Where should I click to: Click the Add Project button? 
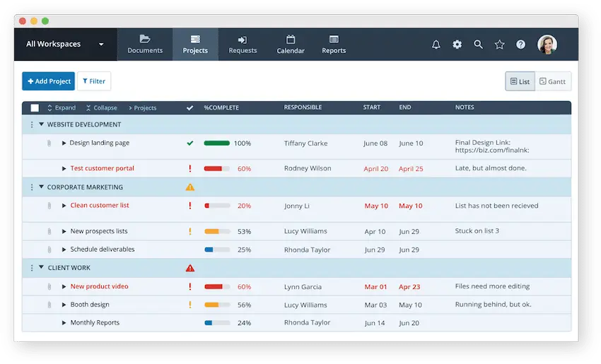48,81
